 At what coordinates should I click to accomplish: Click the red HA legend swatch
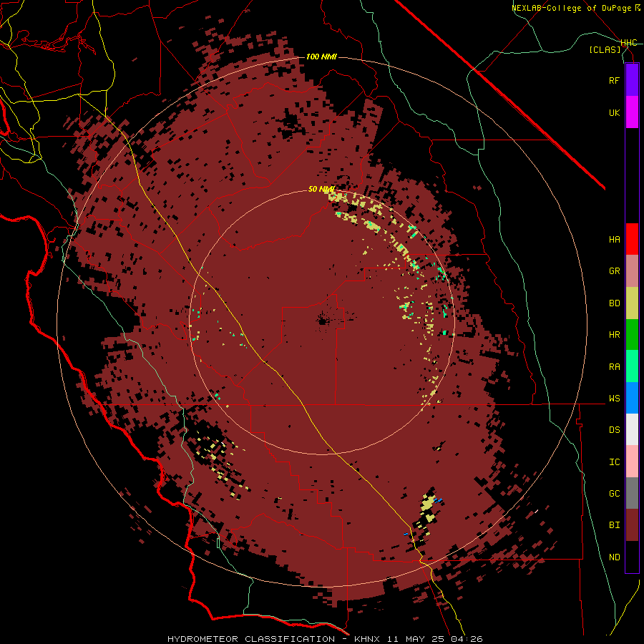(632, 239)
